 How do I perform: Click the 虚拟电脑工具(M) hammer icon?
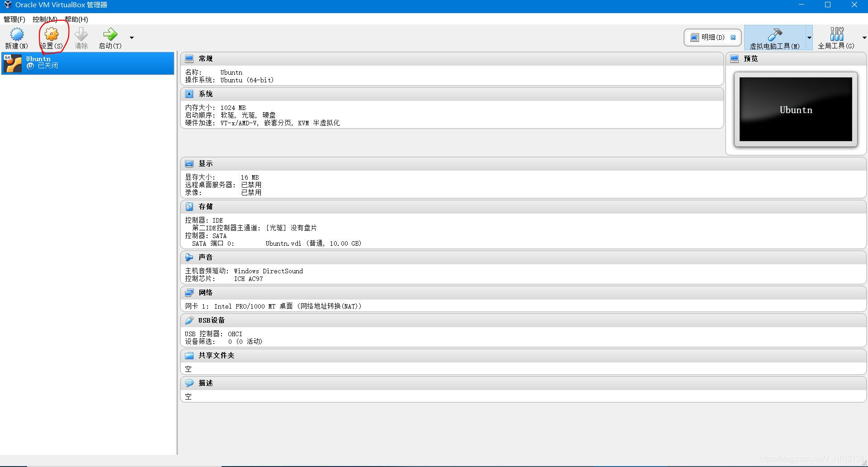(x=775, y=34)
